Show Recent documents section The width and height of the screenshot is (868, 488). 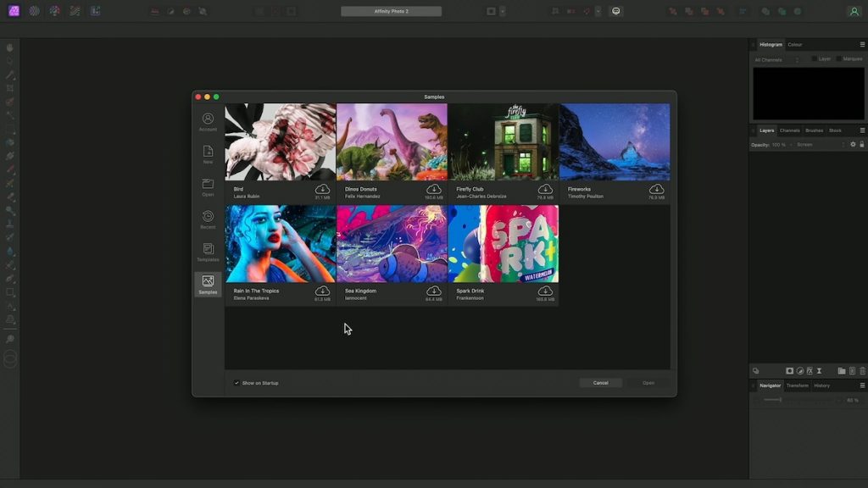tap(208, 219)
